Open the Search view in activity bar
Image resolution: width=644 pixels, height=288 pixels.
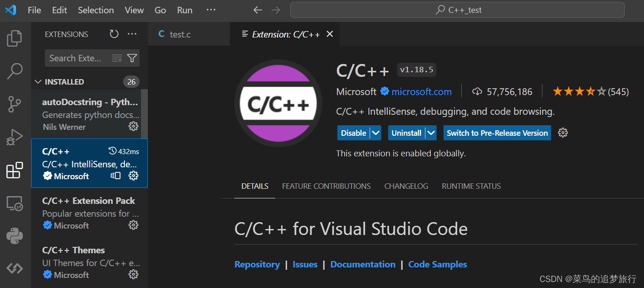pos(15,71)
